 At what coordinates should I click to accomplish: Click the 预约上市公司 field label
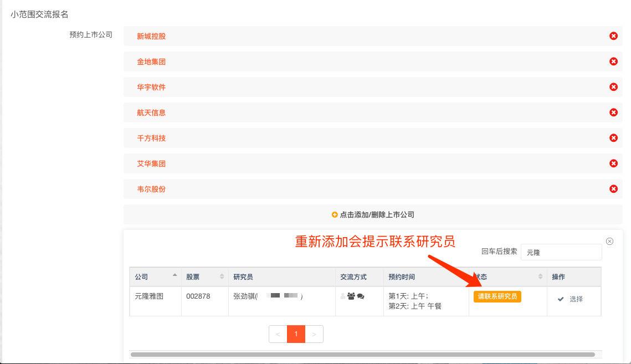[91, 35]
